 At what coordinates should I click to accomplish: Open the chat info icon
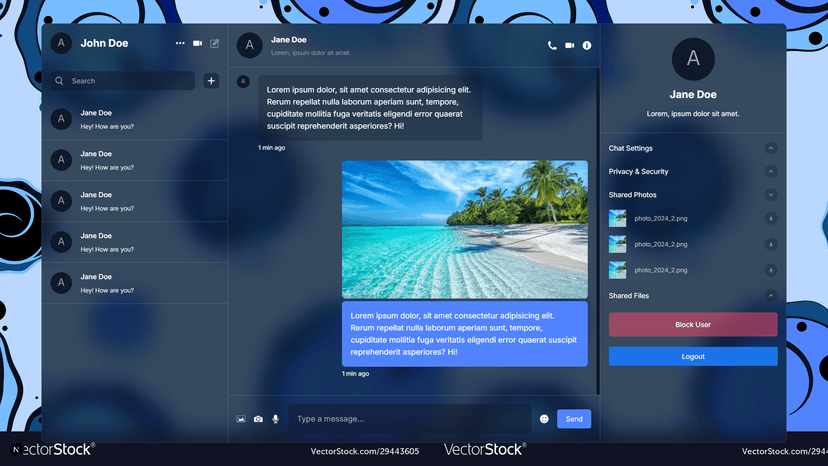[587, 45]
